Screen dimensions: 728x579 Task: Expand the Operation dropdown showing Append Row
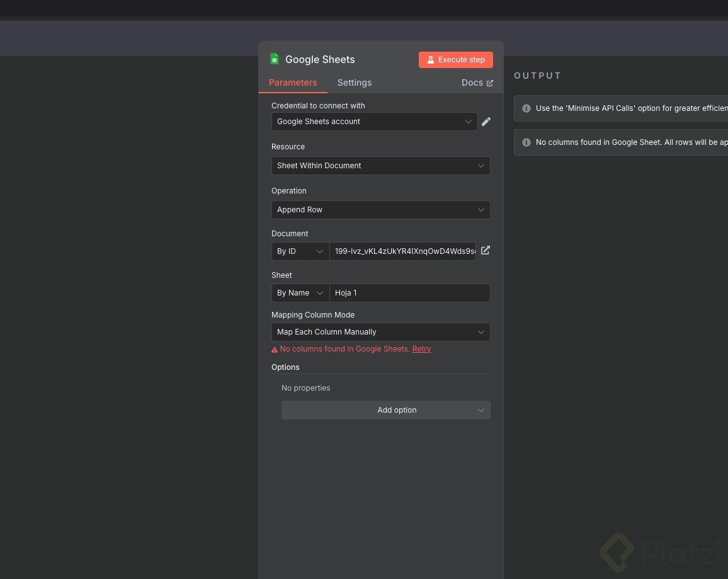[380, 210]
